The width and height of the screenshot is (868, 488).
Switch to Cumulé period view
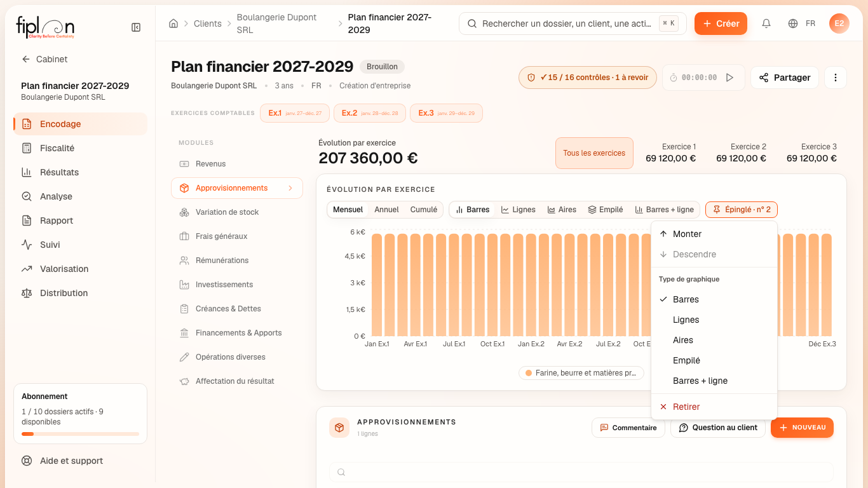click(x=424, y=210)
